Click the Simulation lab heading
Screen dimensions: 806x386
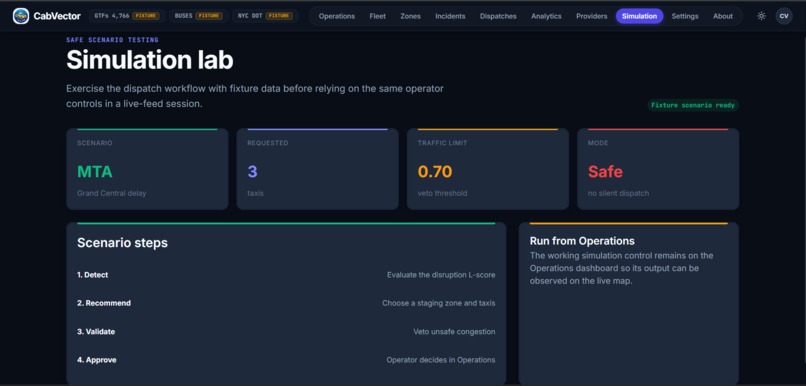pos(150,60)
